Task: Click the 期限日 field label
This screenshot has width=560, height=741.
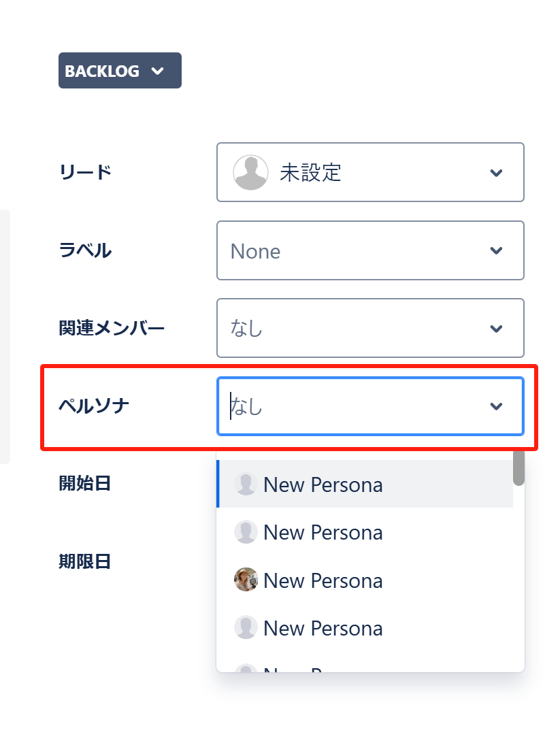Action: pyautogui.click(x=85, y=562)
